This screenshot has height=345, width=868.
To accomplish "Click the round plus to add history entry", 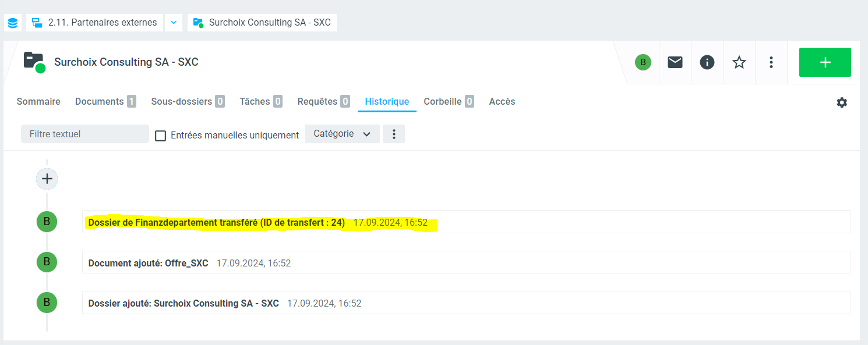I will click(x=47, y=179).
